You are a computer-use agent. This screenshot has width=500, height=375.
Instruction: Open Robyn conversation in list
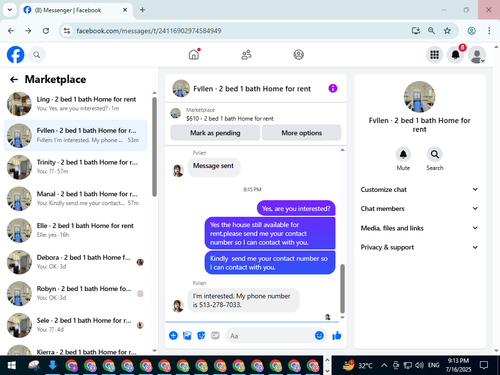coord(76,293)
